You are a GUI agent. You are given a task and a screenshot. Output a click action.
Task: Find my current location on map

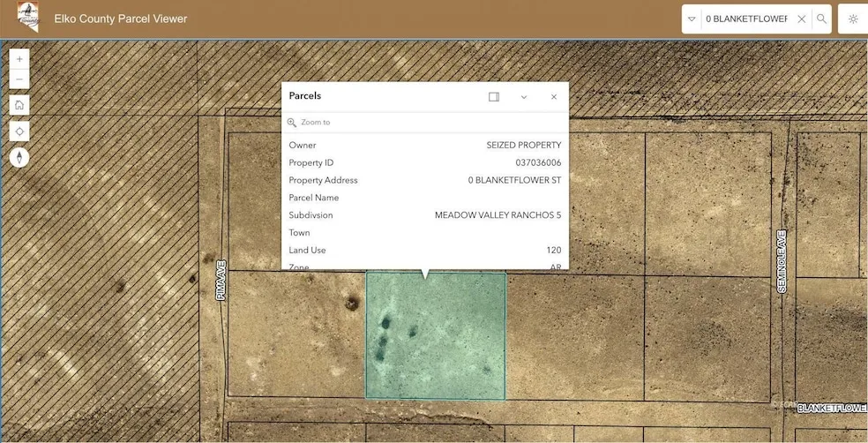(19, 131)
